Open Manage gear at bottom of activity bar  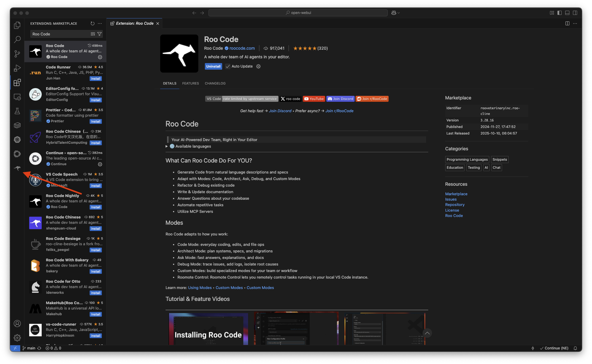(x=17, y=338)
